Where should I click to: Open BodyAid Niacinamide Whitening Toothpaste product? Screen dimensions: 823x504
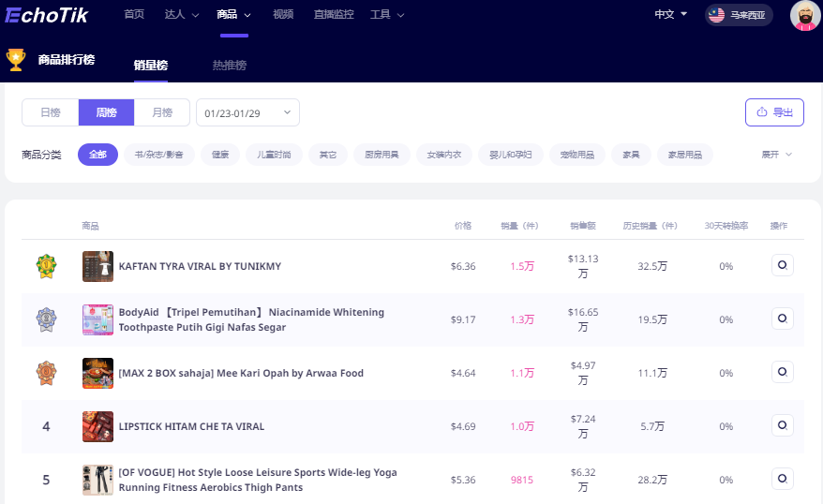[251, 319]
